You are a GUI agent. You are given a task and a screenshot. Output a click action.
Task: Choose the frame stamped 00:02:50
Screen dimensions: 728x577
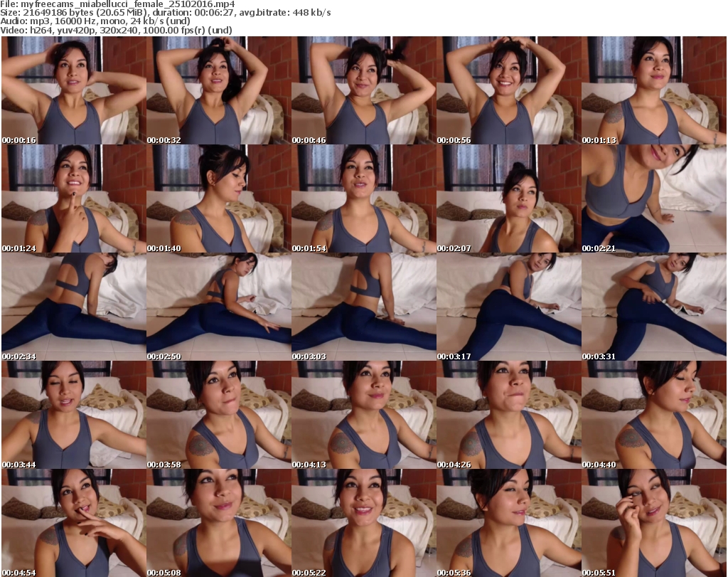coord(219,307)
